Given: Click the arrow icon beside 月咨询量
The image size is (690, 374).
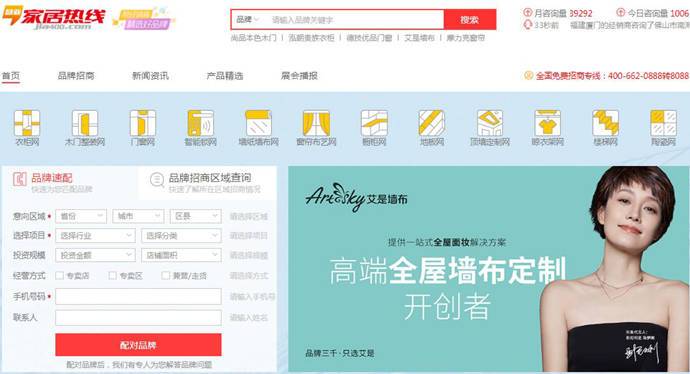Looking at the screenshot, I should (528, 12).
